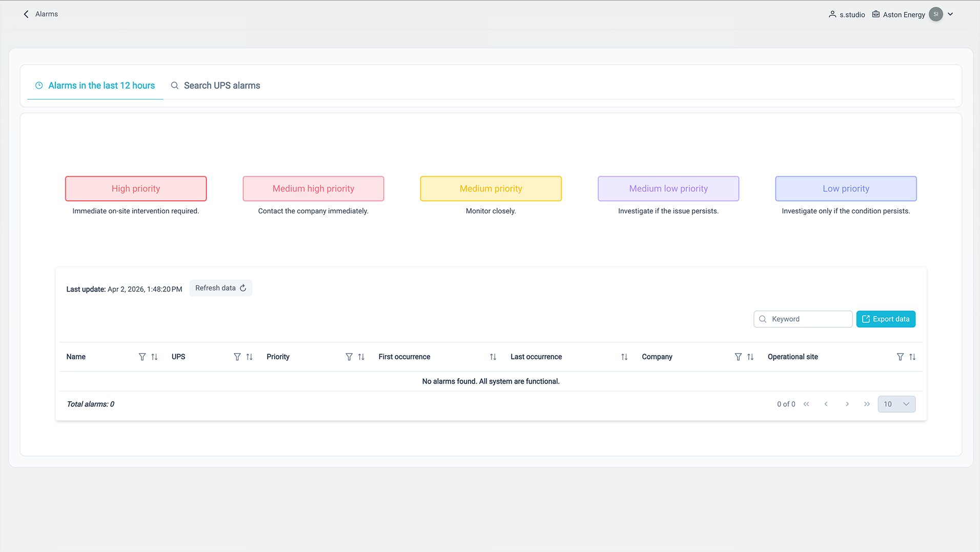This screenshot has width=980, height=552.
Task: Go to the next page arrow
Action: point(847,404)
